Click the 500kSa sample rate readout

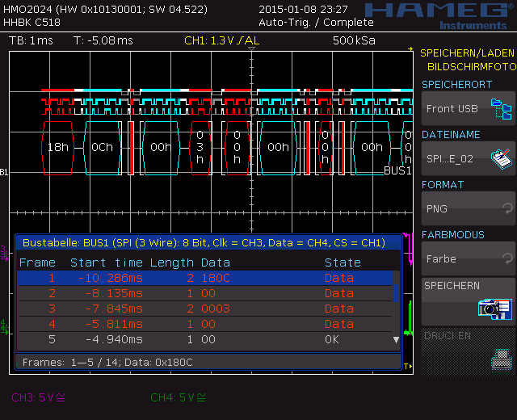tap(354, 40)
